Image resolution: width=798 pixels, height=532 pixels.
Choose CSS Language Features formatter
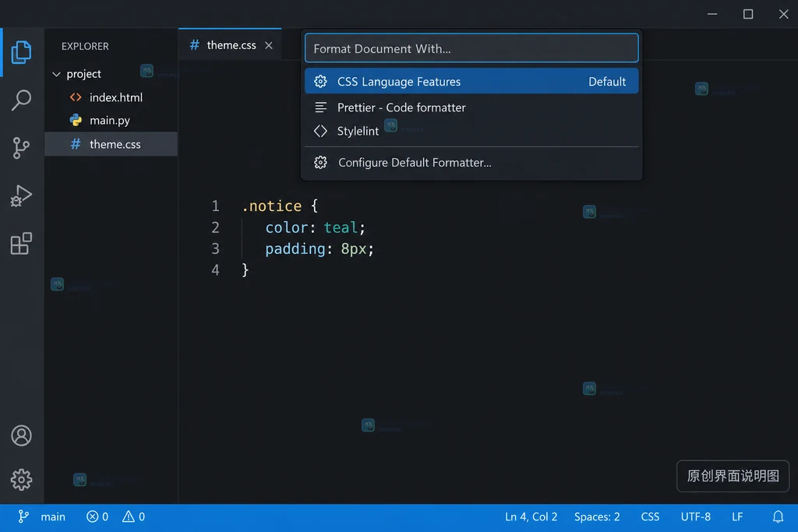[471, 81]
